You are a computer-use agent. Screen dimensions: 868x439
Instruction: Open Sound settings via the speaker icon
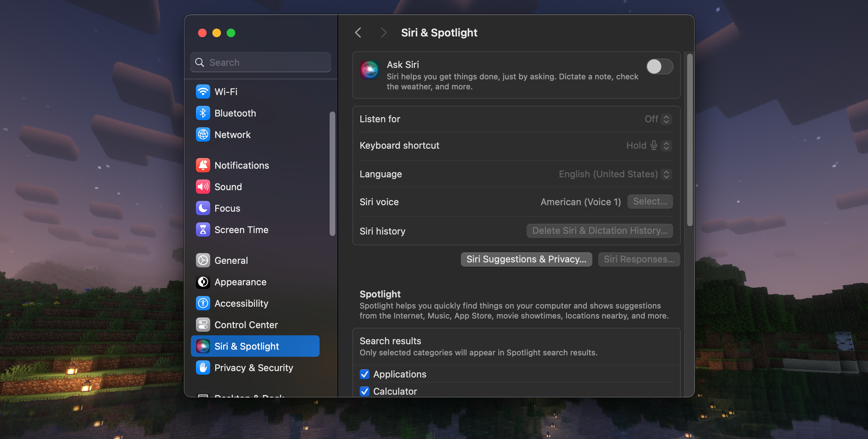tap(203, 186)
